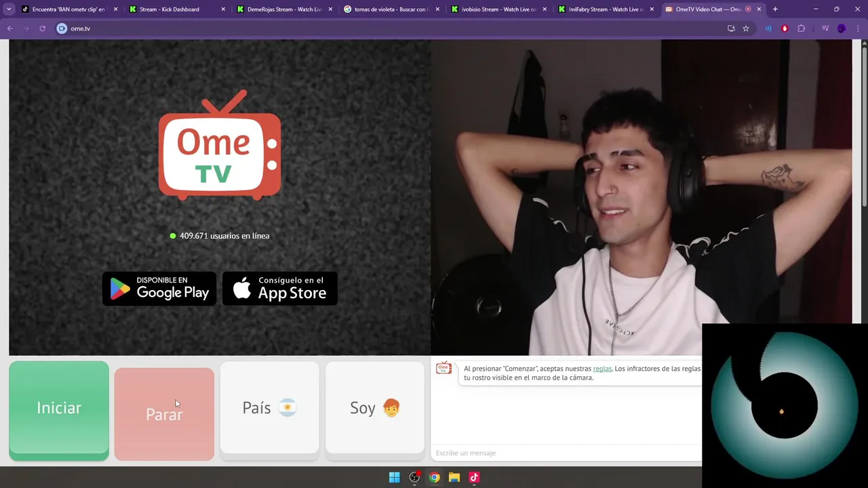
Task: Click the red extension icon in toolbar
Action: pos(785,28)
